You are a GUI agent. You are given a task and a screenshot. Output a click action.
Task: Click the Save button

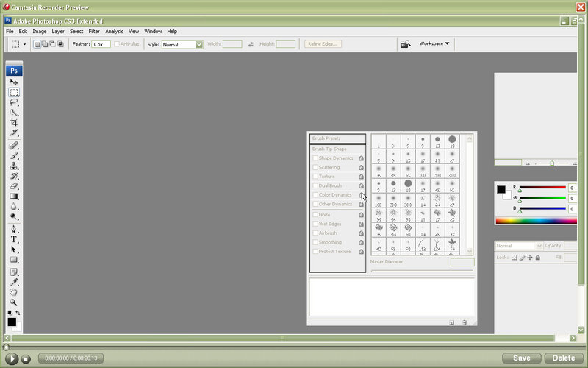[521, 358]
